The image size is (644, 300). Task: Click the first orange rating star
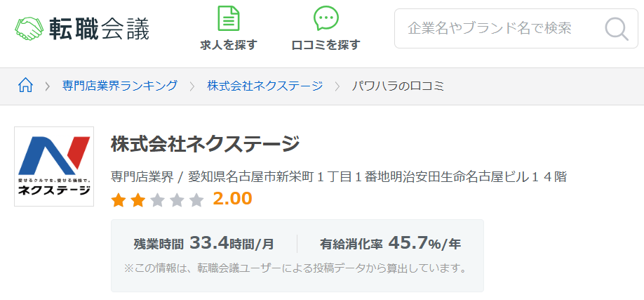click(119, 200)
